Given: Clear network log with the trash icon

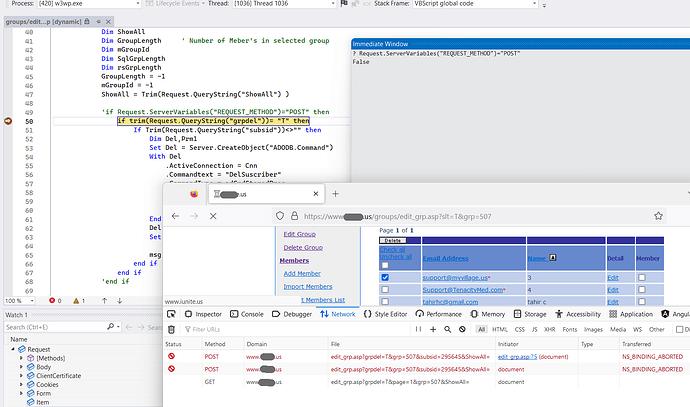Looking at the screenshot, I should 171,329.
